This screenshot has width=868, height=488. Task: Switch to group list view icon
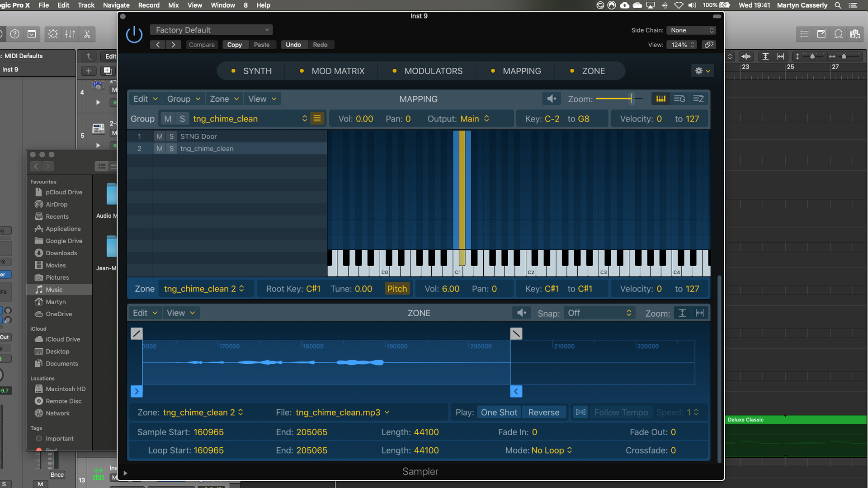(x=679, y=99)
